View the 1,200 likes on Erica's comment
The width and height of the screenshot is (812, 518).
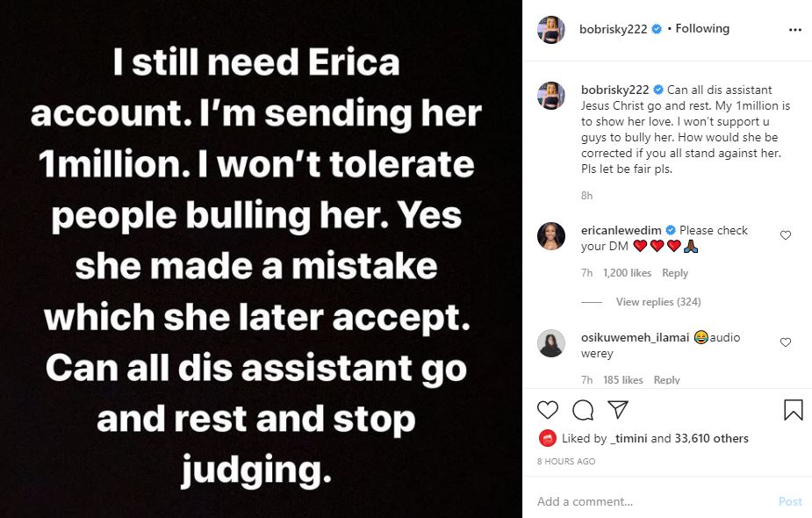click(x=627, y=273)
